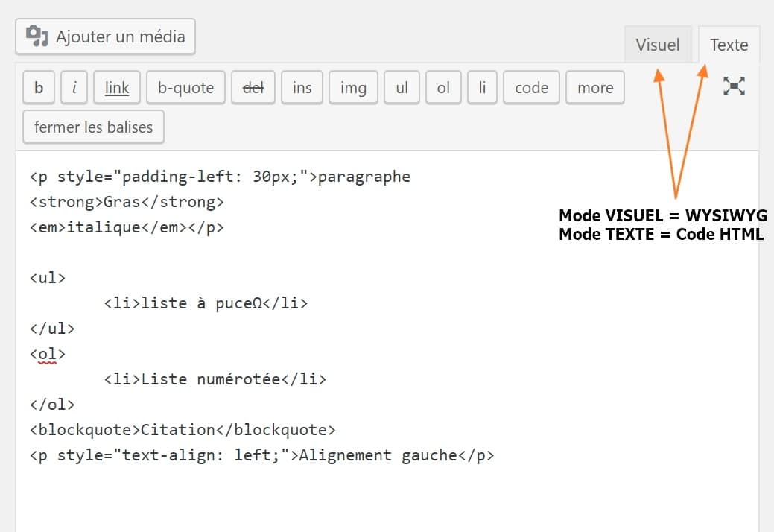Screen dimensions: 774x532
Task: Start an ordered list with ol
Action: click(x=443, y=87)
